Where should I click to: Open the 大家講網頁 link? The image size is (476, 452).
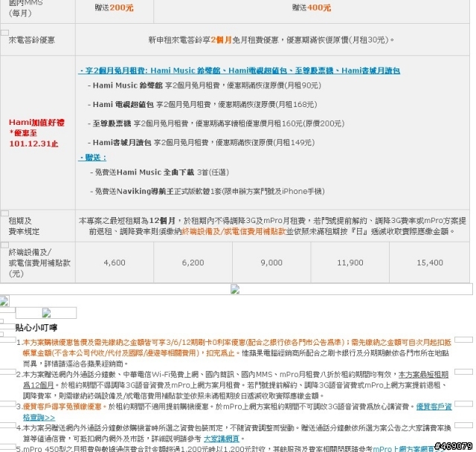click(222, 439)
